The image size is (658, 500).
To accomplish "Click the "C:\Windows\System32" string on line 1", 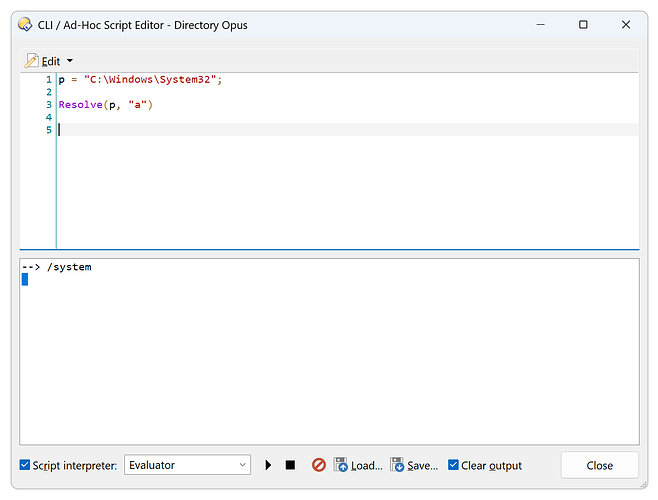I will click(150, 79).
